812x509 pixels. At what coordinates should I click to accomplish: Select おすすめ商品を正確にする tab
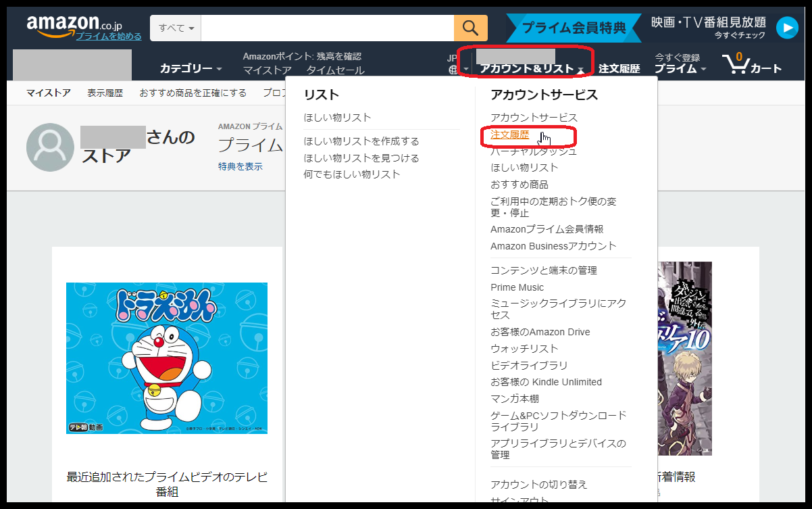(193, 93)
